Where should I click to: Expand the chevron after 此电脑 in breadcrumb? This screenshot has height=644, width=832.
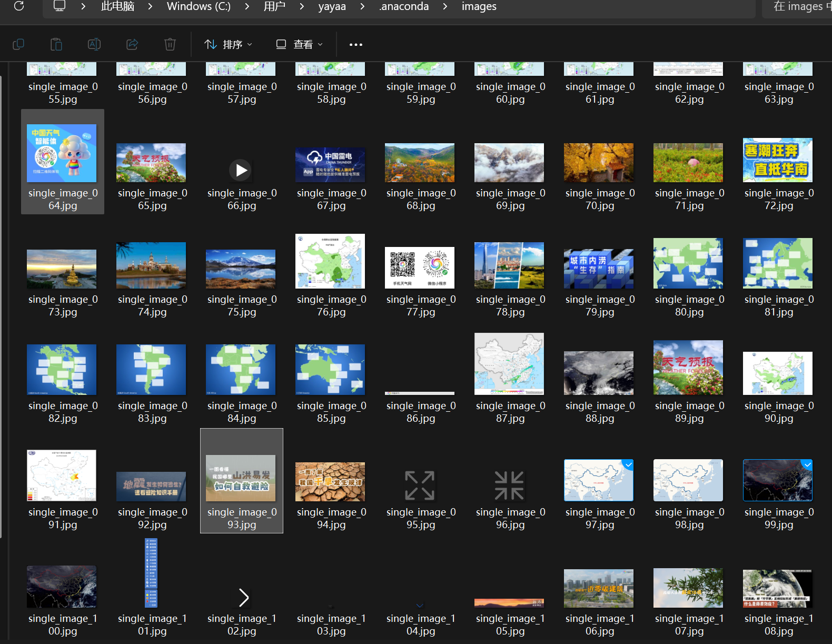click(x=150, y=6)
